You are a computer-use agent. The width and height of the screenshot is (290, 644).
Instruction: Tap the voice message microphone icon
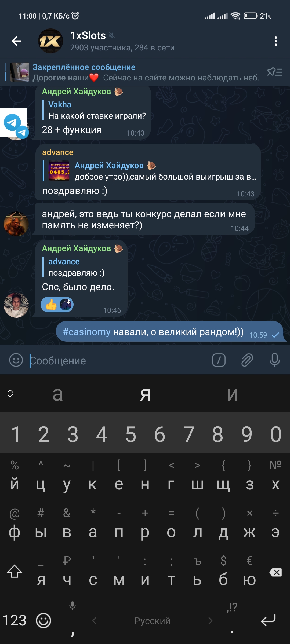click(x=275, y=360)
